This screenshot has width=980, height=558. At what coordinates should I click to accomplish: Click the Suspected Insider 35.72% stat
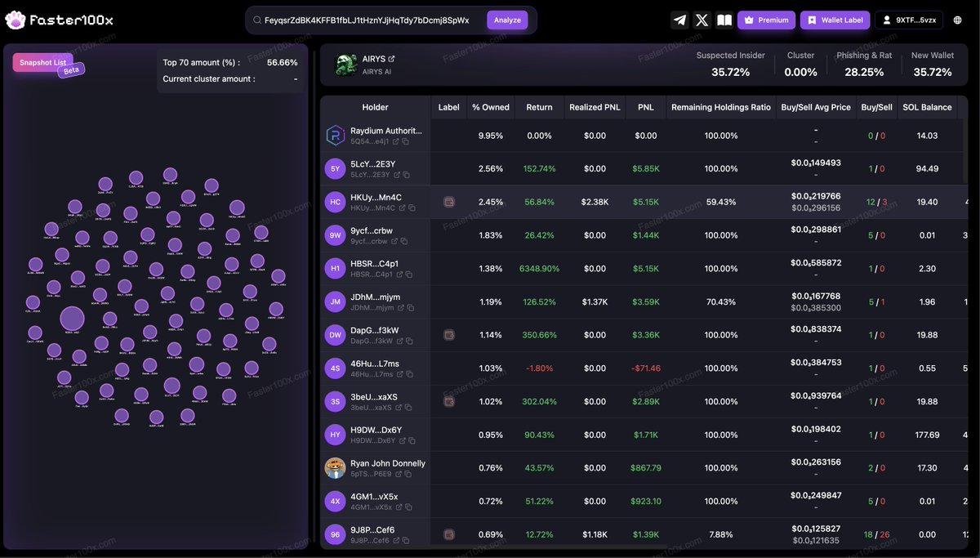[730, 65]
